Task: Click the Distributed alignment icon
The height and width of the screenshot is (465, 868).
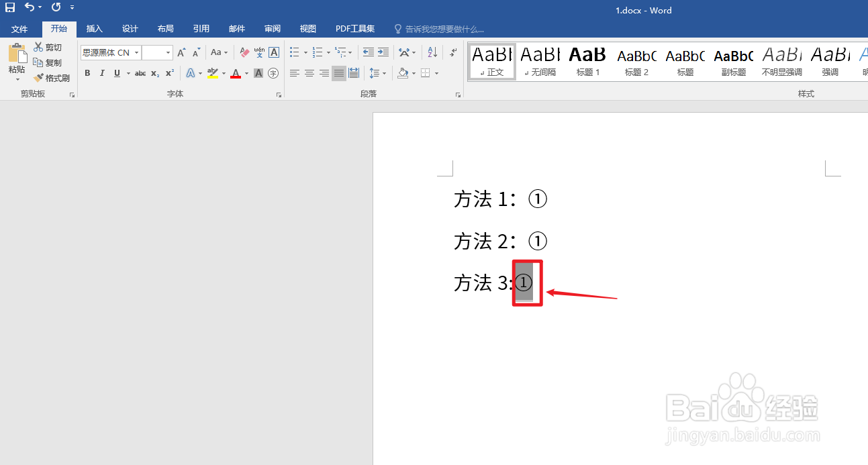Action: pos(354,73)
